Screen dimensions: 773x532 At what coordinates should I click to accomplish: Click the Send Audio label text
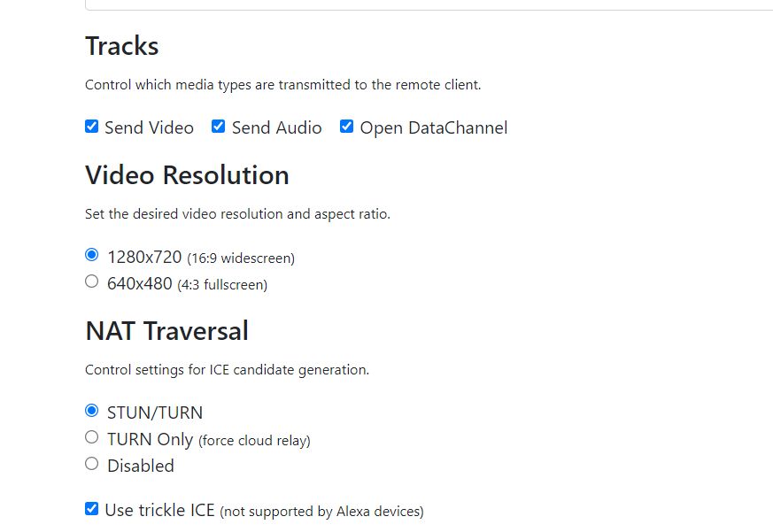(x=275, y=127)
